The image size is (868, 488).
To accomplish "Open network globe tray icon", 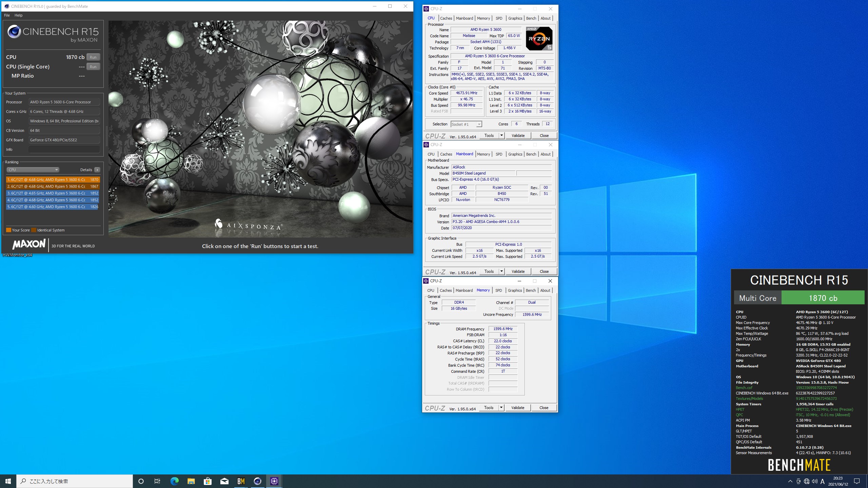I will point(807,481).
